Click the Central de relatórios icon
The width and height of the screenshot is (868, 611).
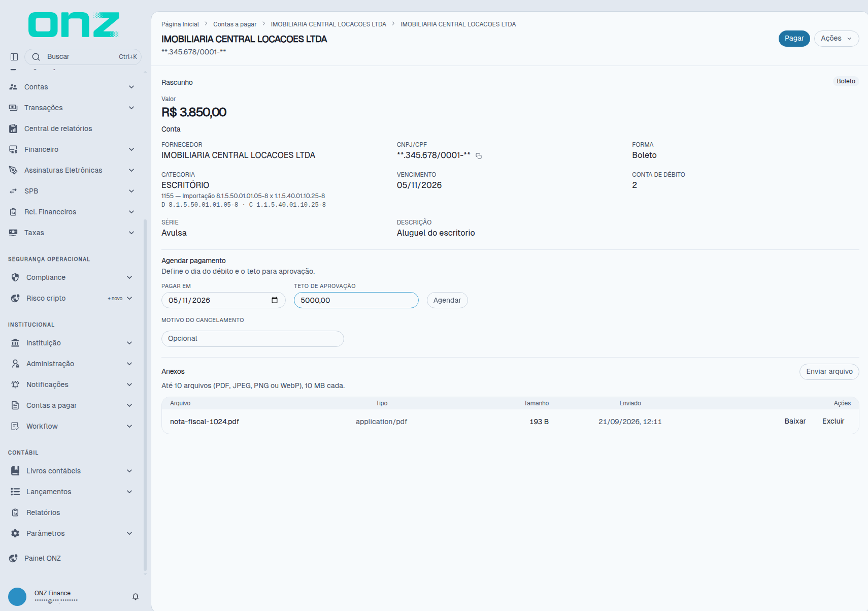click(x=13, y=128)
